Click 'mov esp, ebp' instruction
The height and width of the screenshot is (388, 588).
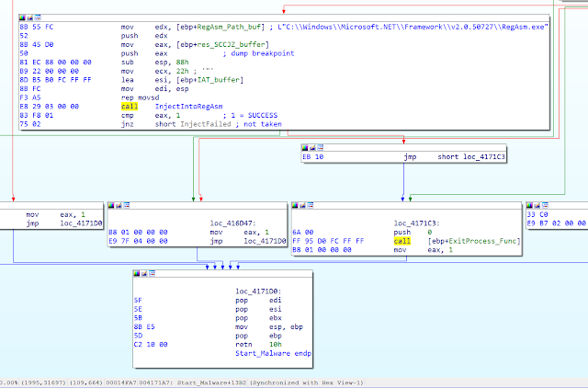pos(269,326)
